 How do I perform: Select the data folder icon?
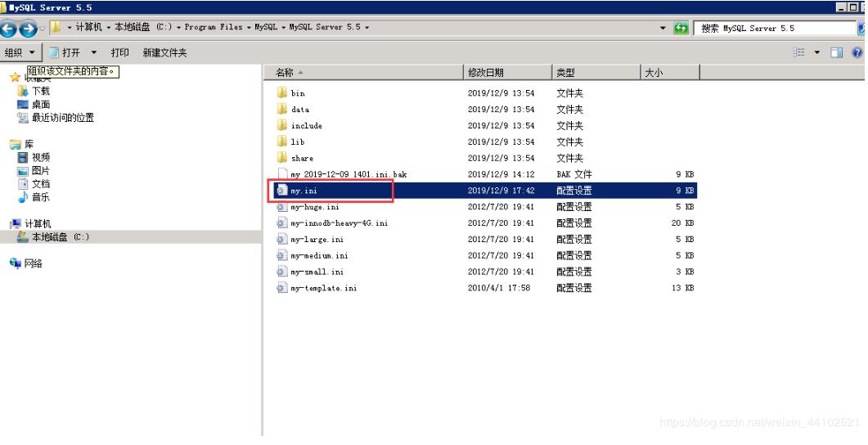[x=282, y=109]
